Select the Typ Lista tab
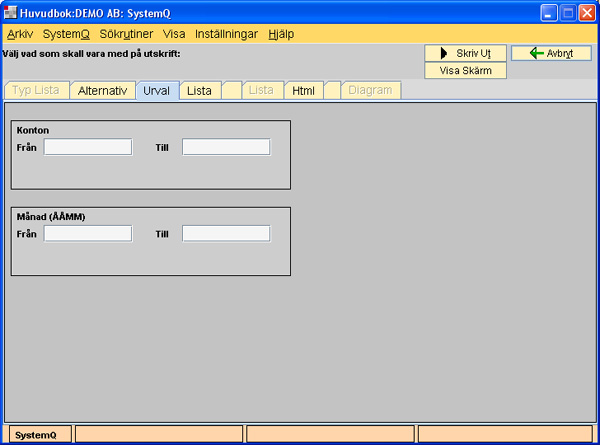This screenshot has height=445, width=600. 35,90
